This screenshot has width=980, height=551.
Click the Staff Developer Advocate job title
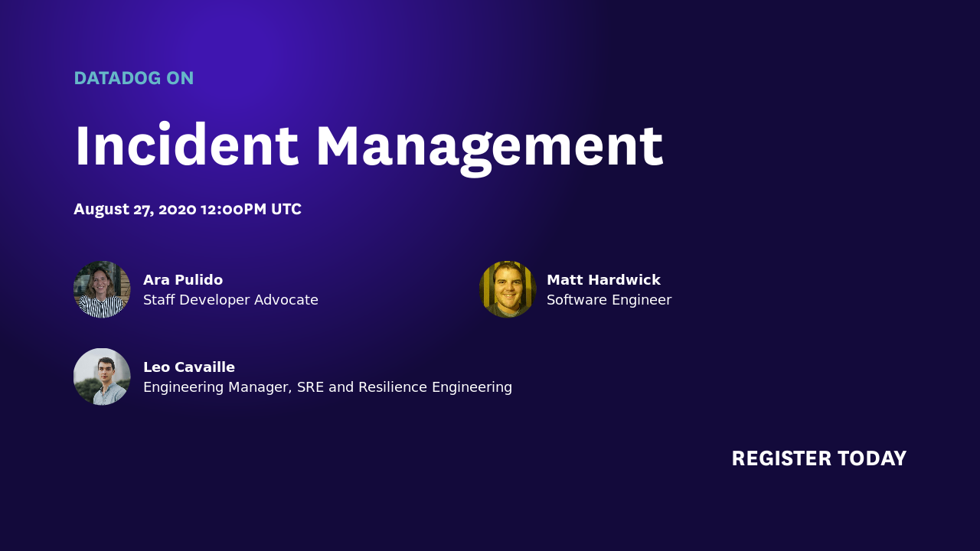tap(230, 299)
